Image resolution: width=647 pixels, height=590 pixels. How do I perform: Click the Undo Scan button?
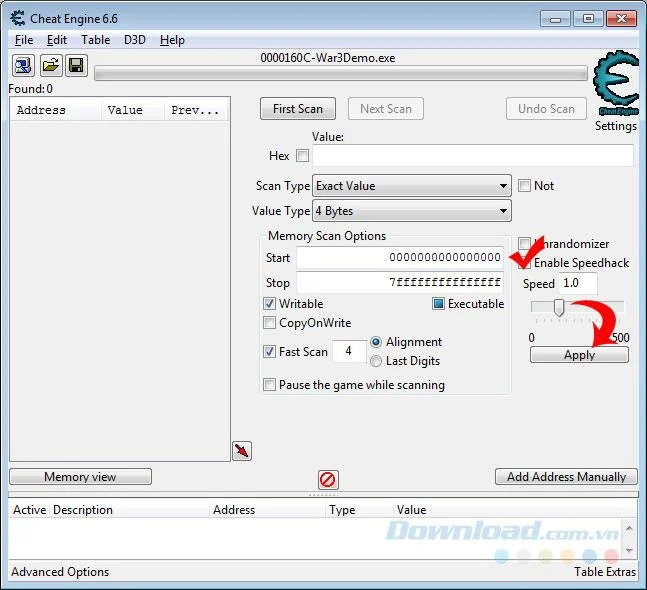click(546, 109)
